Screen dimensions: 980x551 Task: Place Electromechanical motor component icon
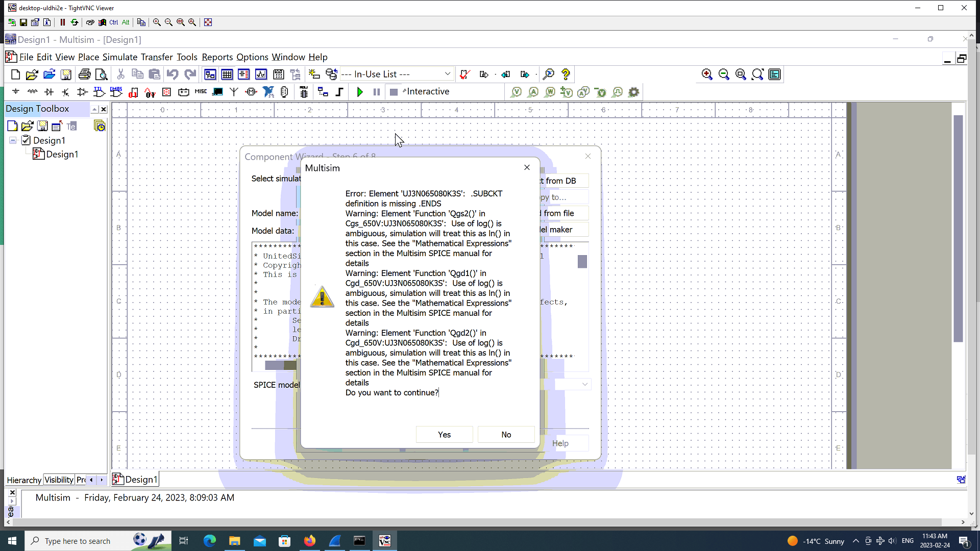coord(251,92)
